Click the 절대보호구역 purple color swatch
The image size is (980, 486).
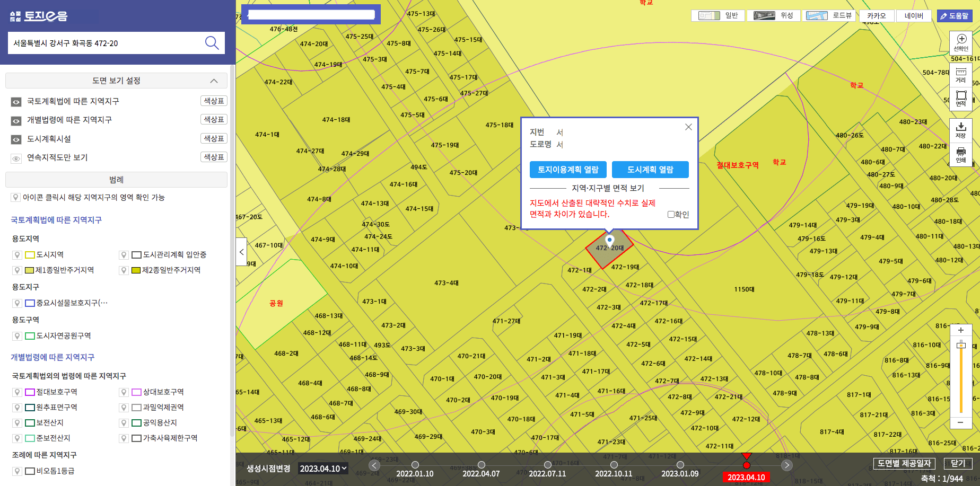click(x=30, y=392)
